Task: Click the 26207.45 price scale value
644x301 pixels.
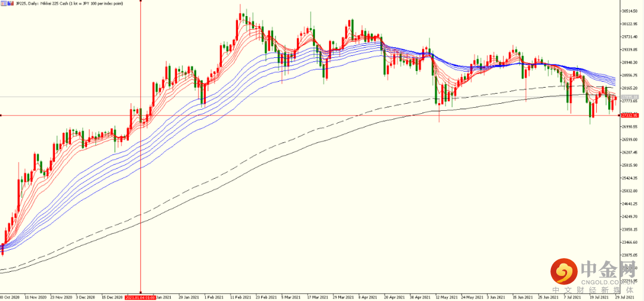Action: (x=630, y=153)
